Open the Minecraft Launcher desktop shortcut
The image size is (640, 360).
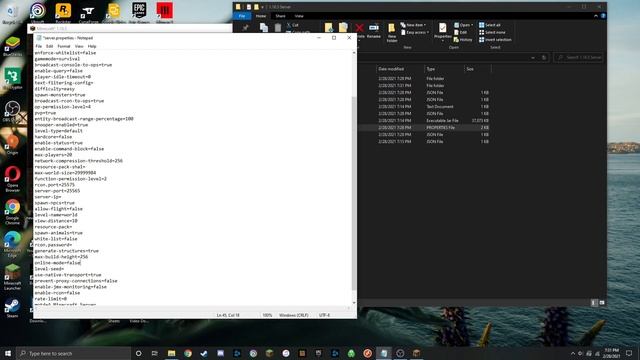[x=12, y=277]
